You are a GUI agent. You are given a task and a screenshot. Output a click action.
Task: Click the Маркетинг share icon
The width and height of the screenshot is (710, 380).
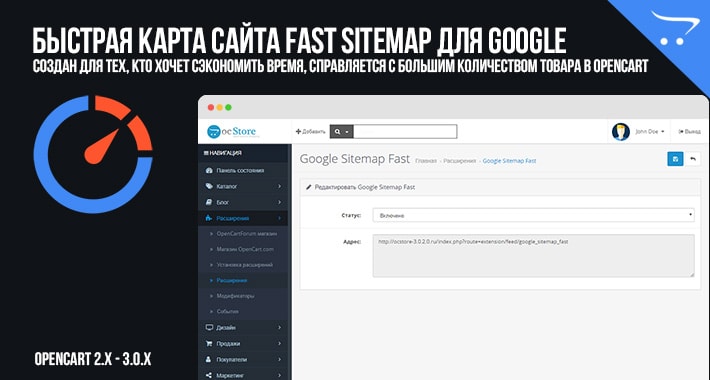209,375
